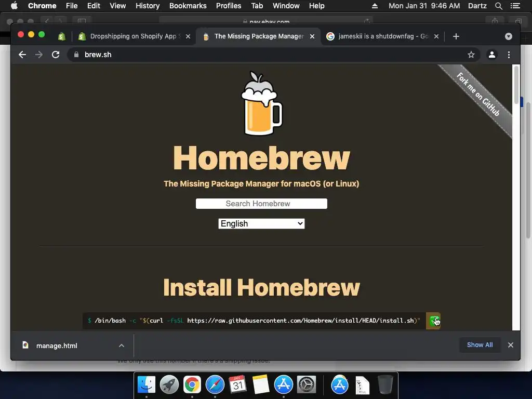Open Safari compass in the Dock

tap(215, 385)
